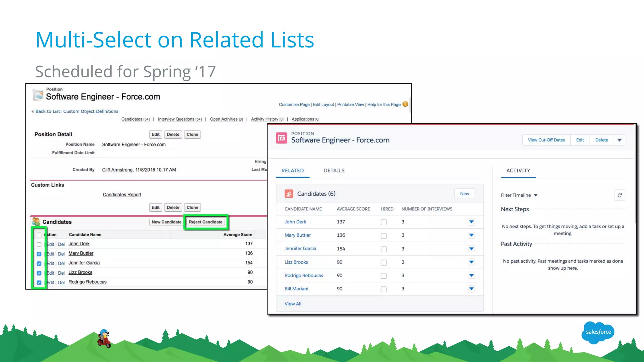Uncheck the Lizz Brooks row checkbox

pyautogui.click(x=39, y=273)
